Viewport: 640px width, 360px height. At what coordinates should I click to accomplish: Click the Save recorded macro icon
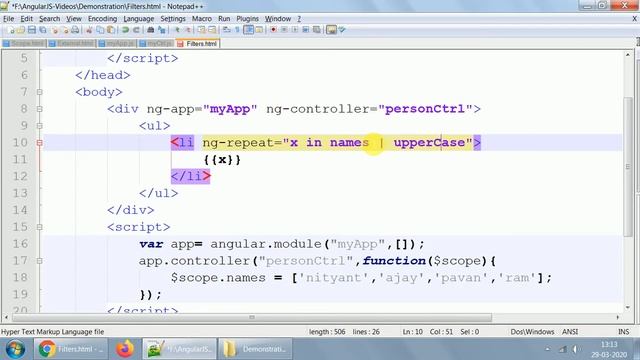[316, 30]
